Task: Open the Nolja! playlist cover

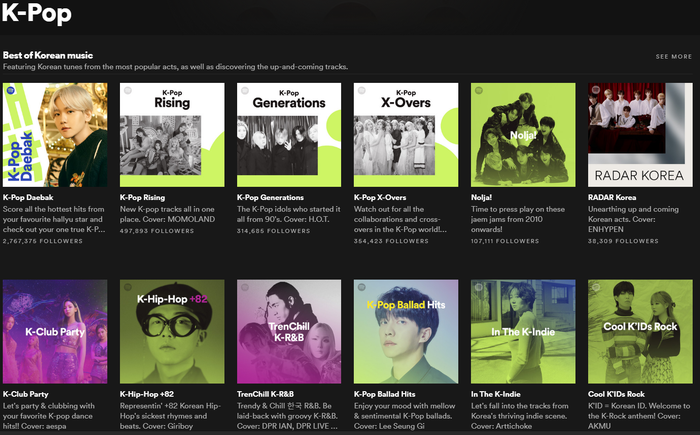Action: pos(523,135)
